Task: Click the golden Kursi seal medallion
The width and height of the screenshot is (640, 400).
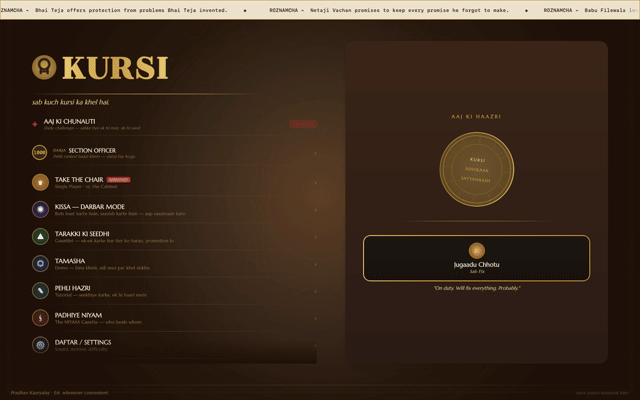Action: tap(476, 169)
